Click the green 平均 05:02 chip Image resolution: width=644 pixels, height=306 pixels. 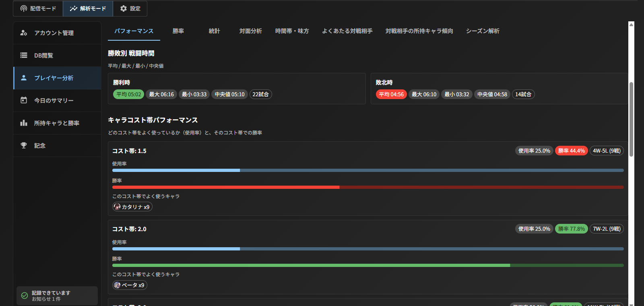point(128,94)
